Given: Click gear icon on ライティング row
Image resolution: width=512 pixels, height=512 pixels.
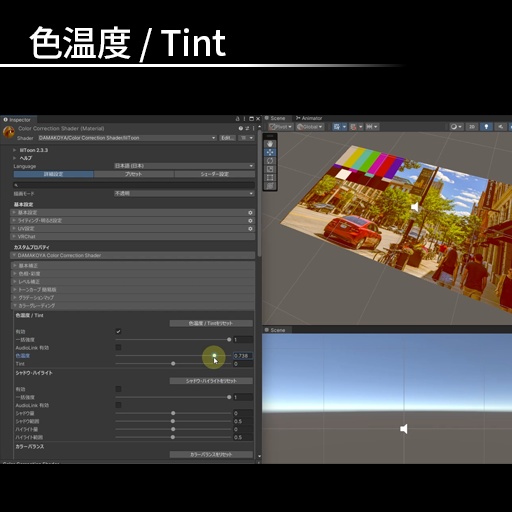Looking at the screenshot, I should [x=250, y=221].
